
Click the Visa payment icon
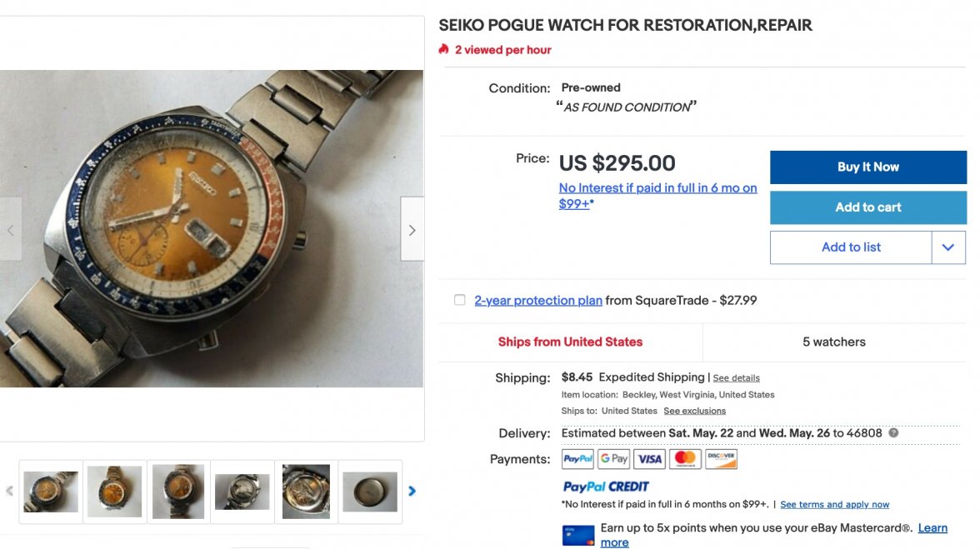pyautogui.click(x=649, y=458)
